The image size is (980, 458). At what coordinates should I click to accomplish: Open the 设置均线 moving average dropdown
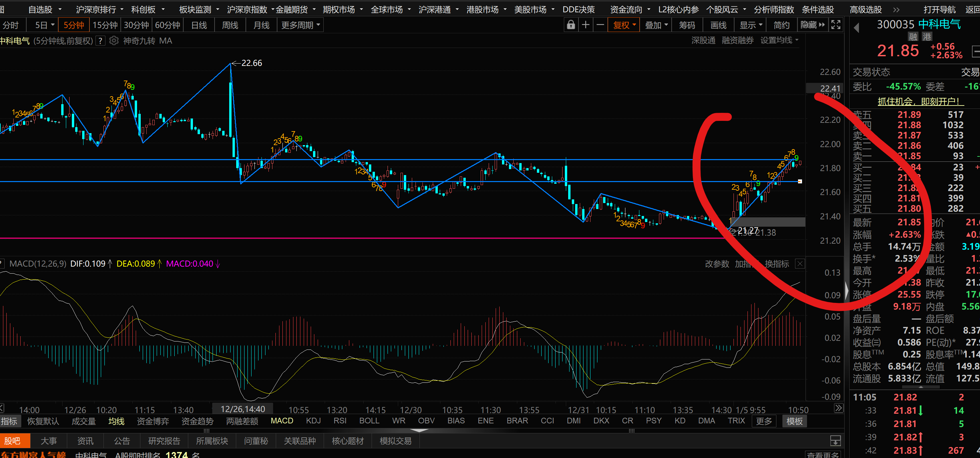[x=779, y=40]
